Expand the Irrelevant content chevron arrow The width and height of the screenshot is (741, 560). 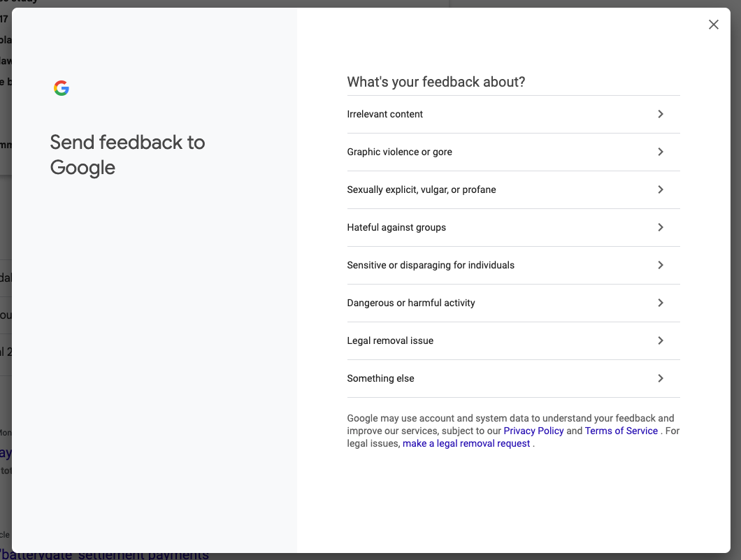click(660, 114)
